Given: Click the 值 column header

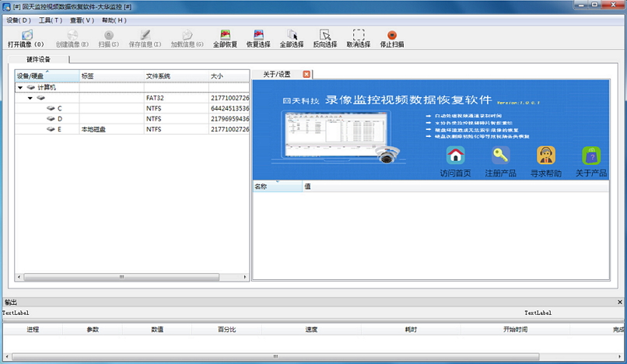Looking at the screenshot, I should click(x=456, y=187).
